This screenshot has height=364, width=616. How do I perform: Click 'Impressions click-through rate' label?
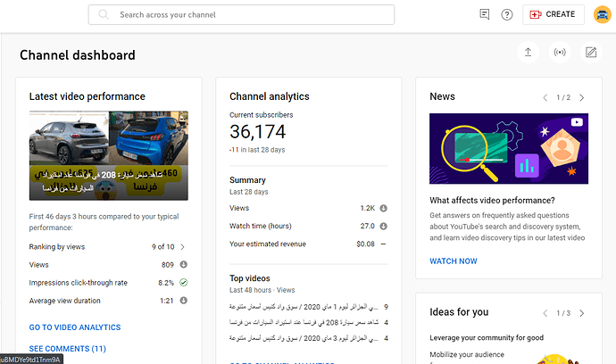(79, 283)
